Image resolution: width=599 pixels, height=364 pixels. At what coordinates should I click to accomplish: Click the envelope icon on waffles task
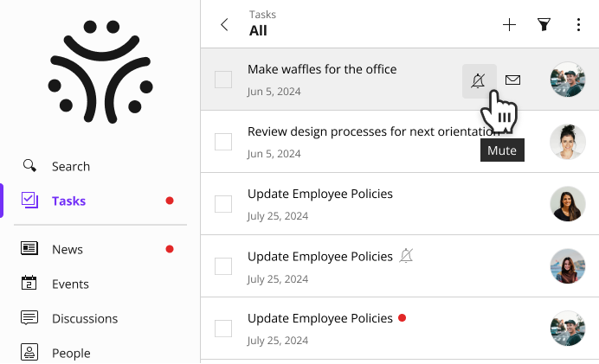click(512, 80)
